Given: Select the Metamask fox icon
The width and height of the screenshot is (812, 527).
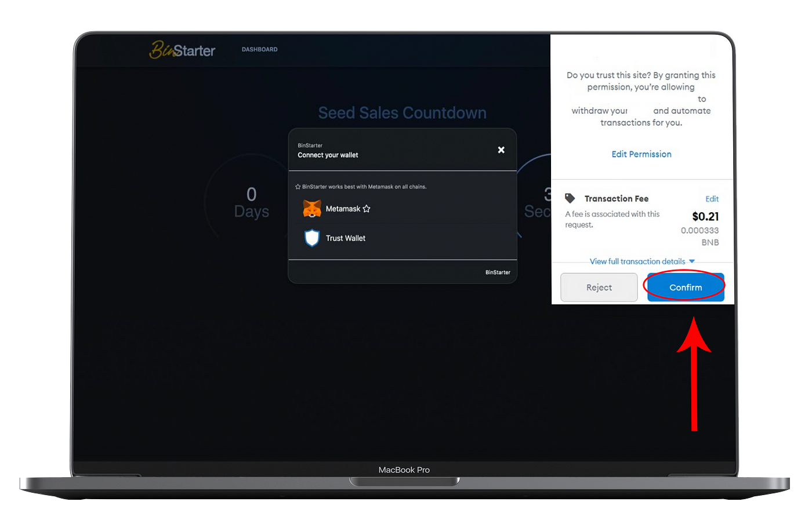Looking at the screenshot, I should (312, 209).
